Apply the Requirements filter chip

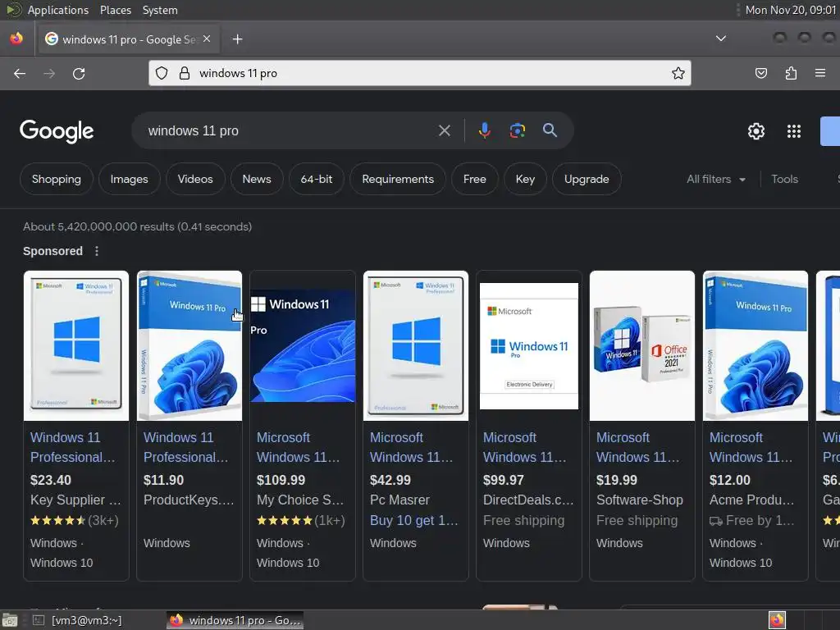coord(398,179)
